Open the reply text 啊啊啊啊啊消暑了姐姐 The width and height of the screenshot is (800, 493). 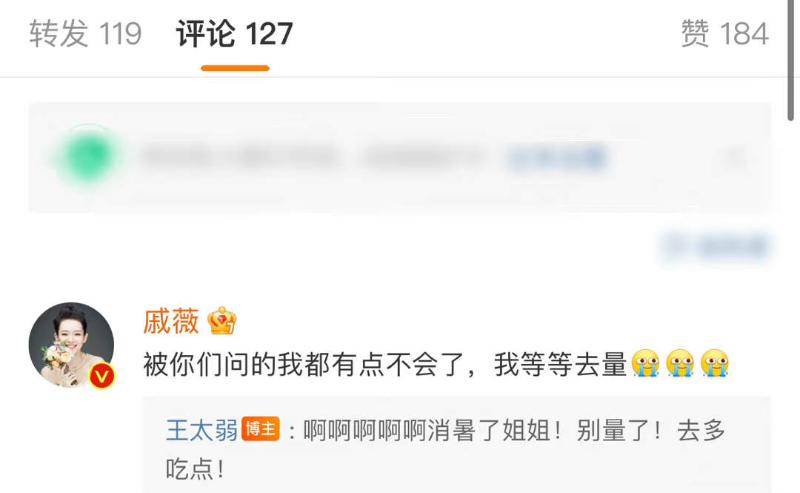(428, 430)
